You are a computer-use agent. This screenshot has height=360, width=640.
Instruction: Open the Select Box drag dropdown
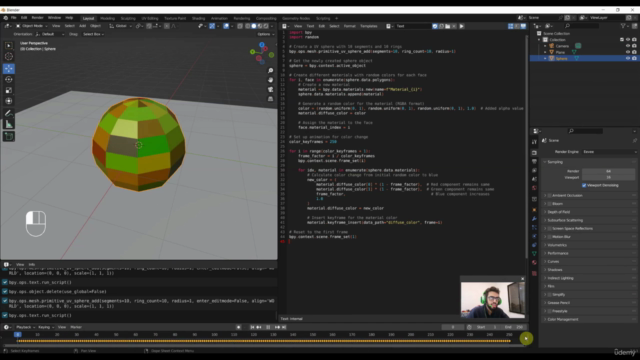[x=93, y=34]
